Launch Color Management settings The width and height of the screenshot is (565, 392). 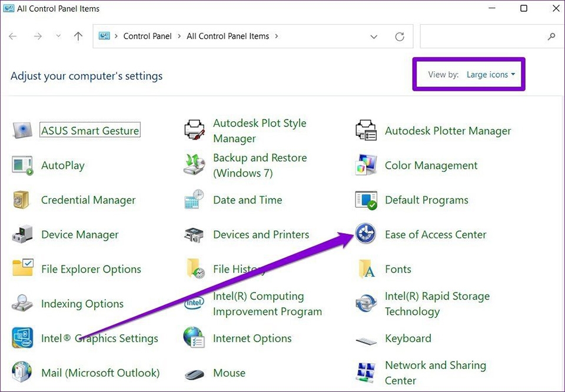[x=430, y=165]
